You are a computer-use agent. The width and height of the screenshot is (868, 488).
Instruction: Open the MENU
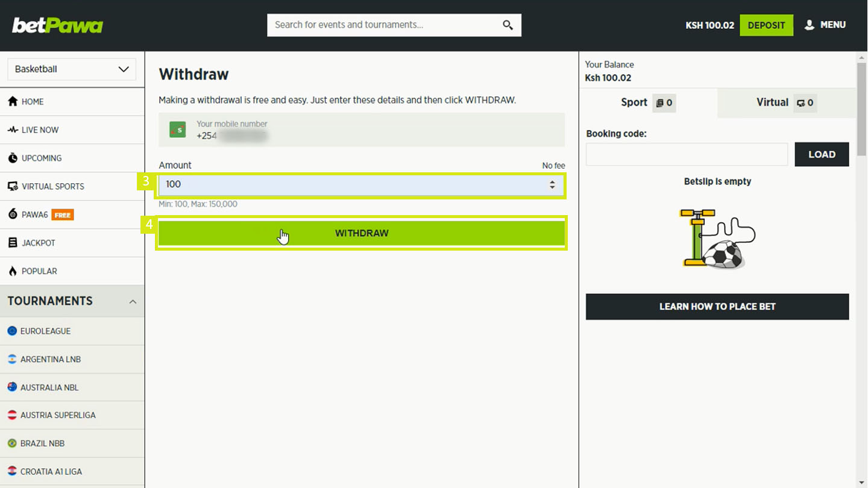pos(825,25)
